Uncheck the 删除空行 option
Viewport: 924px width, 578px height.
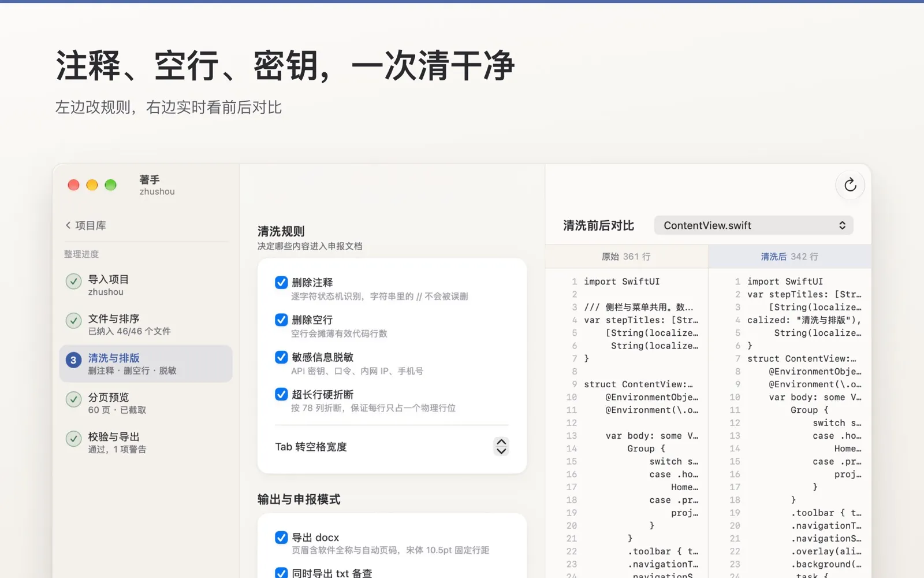click(281, 320)
